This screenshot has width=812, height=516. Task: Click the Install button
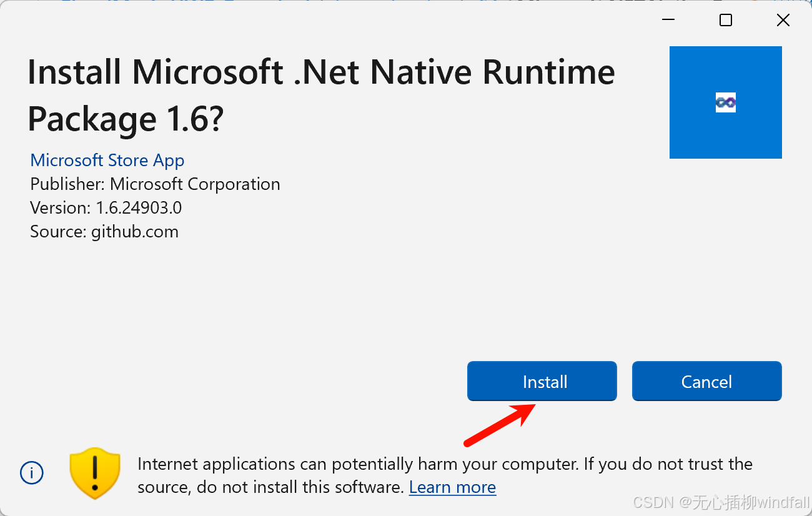tap(542, 381)
